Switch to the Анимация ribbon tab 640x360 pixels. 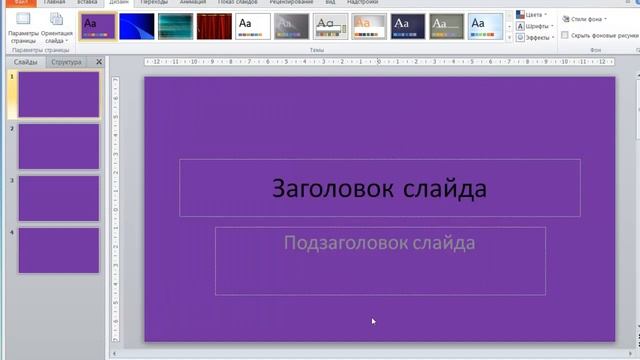[193, 2]
